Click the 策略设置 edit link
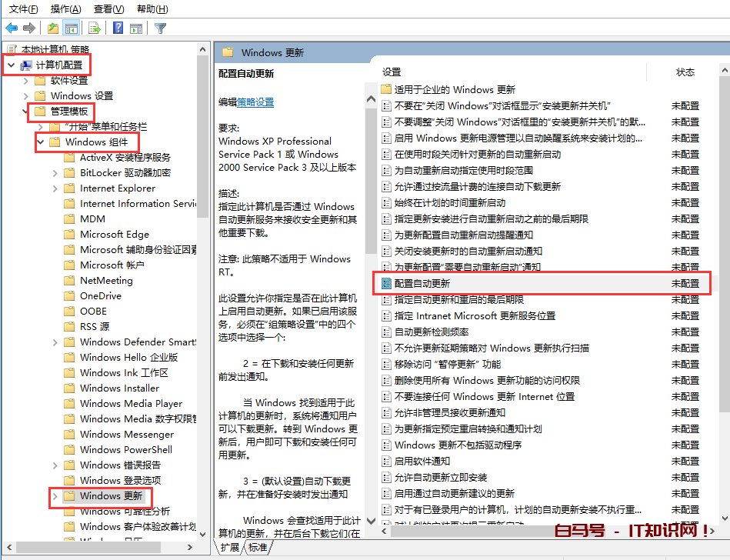The image size is (730, 560). pos(255,102)
